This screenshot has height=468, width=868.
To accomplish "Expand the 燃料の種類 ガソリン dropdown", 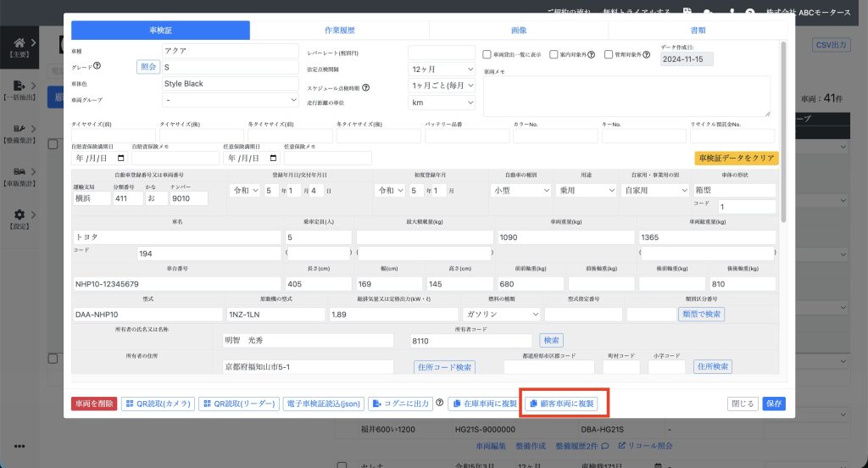I will (500, 314).
